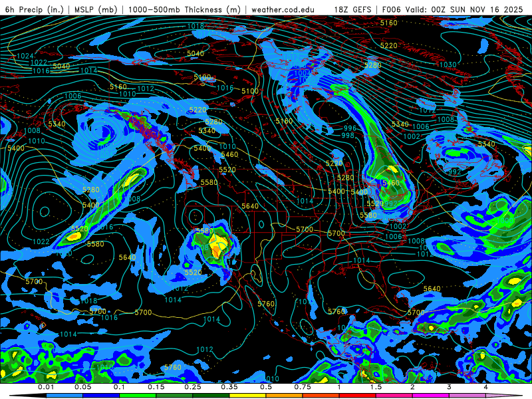Click the "1000-500mb Thickness (m)" header label
Image resolution: width=532 pixels, height=399 pixels.
tap(184, 9)
